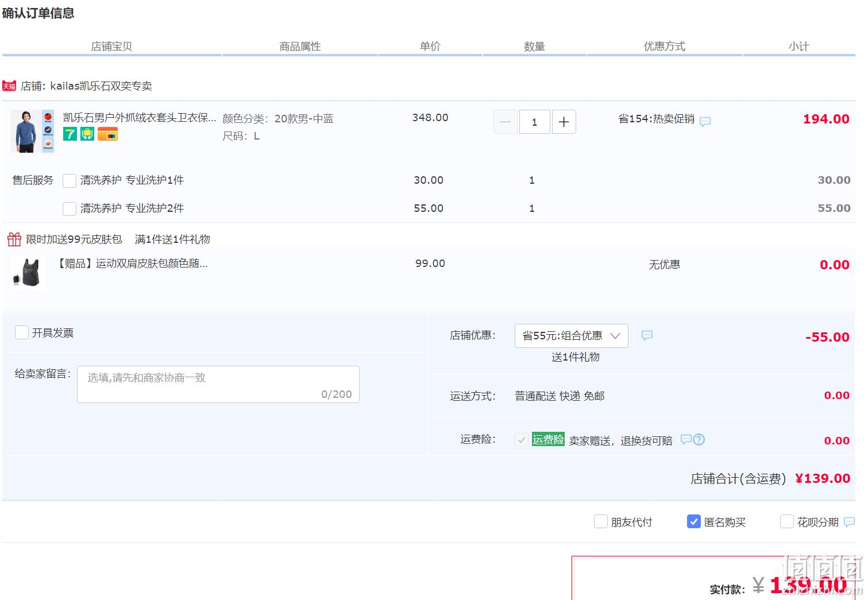The image size is (868, 600).
Task: Click 满1件送1件礼物 promotion text
Action: tap(172, 239)
